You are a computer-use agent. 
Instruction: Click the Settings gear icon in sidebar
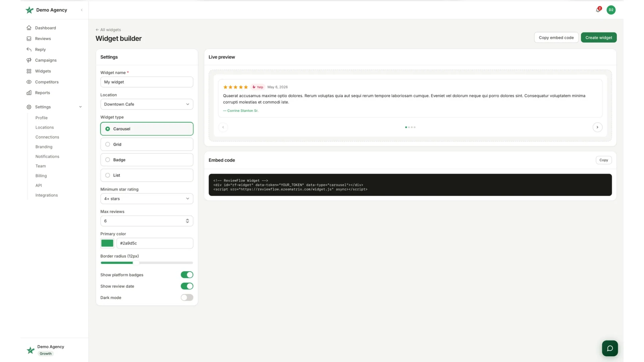click(29, 107)
